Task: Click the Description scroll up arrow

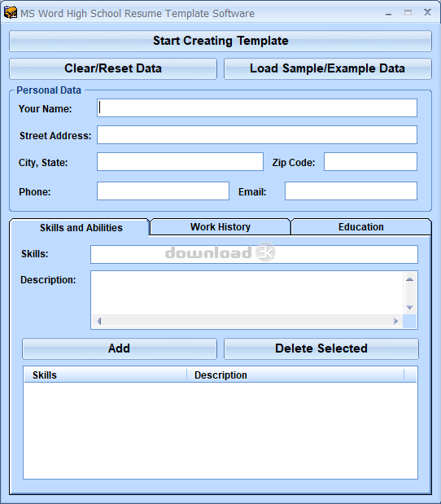Action: pos(409,279)
